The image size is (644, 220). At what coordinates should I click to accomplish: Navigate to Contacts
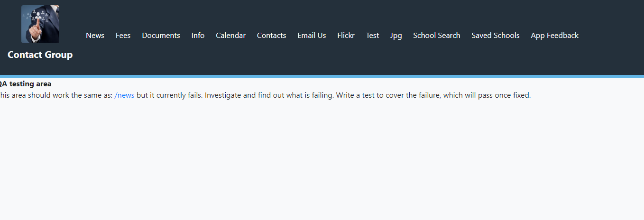pos(271,36)
